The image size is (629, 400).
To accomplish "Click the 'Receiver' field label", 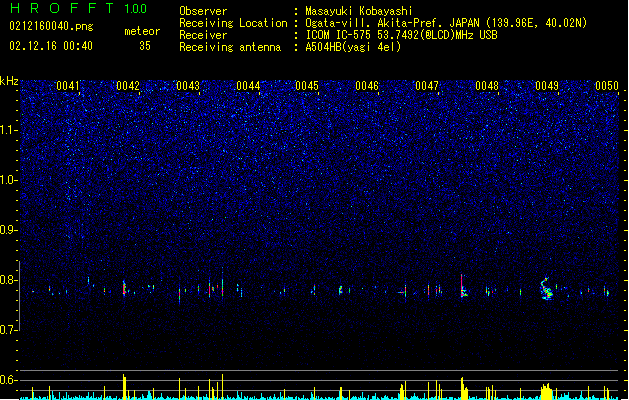I will (x=203, y=35).
